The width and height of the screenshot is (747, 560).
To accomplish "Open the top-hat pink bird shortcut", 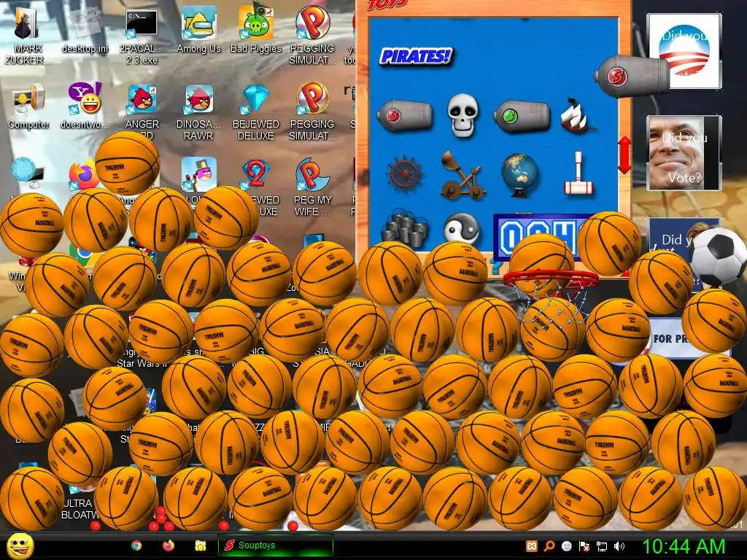I will (x=198, y=174).
